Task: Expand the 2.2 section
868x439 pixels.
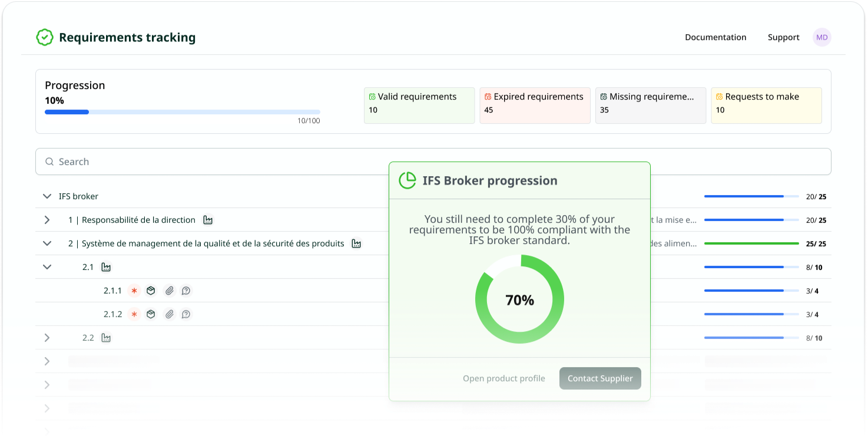Action: pos(47,338)
